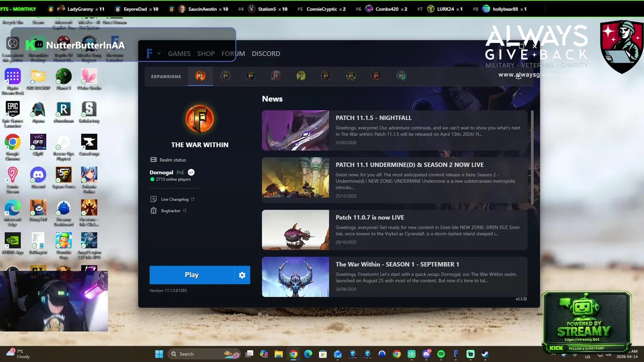Open the Live Changelog link
Viewport: 644px width, 362px height.
pyautogui.click(x=173, y=199)
